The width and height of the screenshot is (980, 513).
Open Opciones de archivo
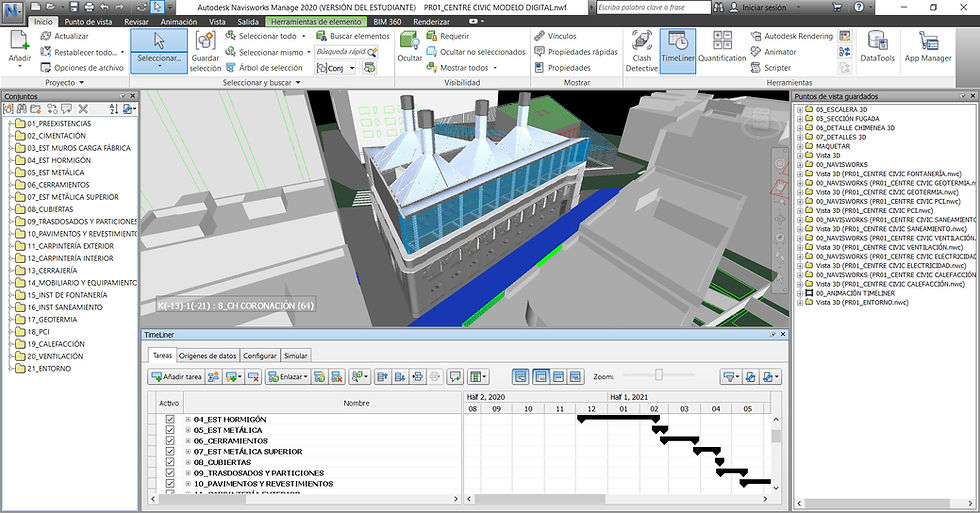pos(82,67)
